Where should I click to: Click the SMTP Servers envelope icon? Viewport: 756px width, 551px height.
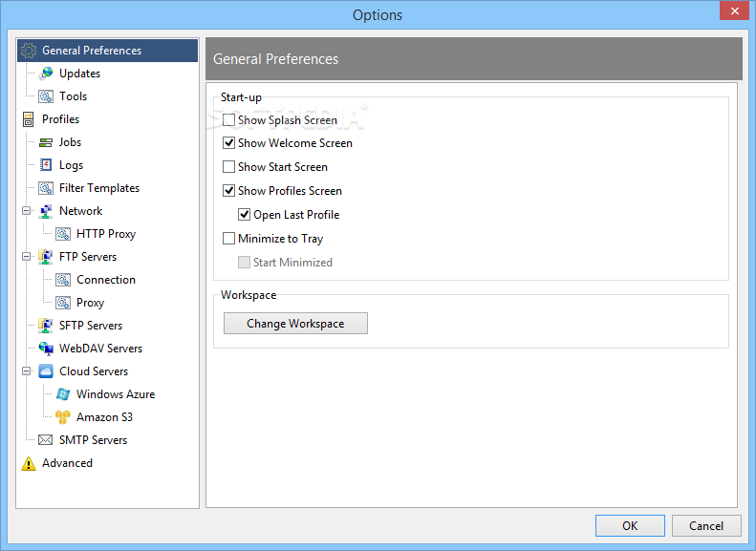coord(46,440)
